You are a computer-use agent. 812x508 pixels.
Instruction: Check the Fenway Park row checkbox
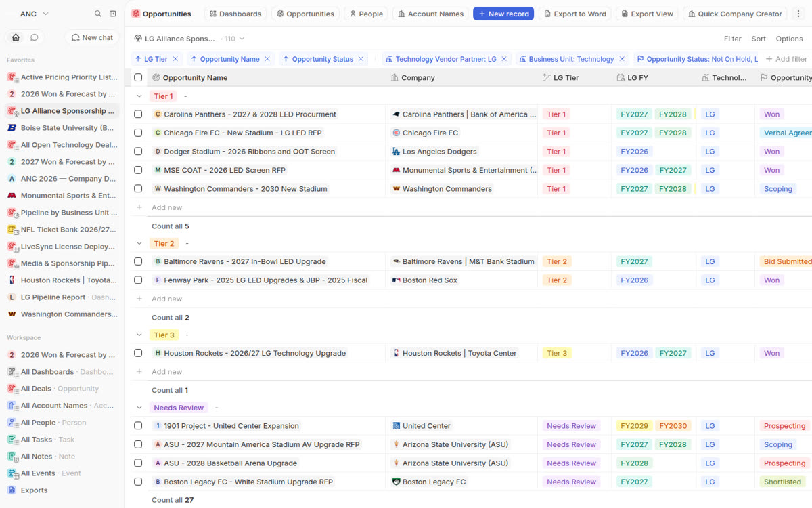pos(138,280)
